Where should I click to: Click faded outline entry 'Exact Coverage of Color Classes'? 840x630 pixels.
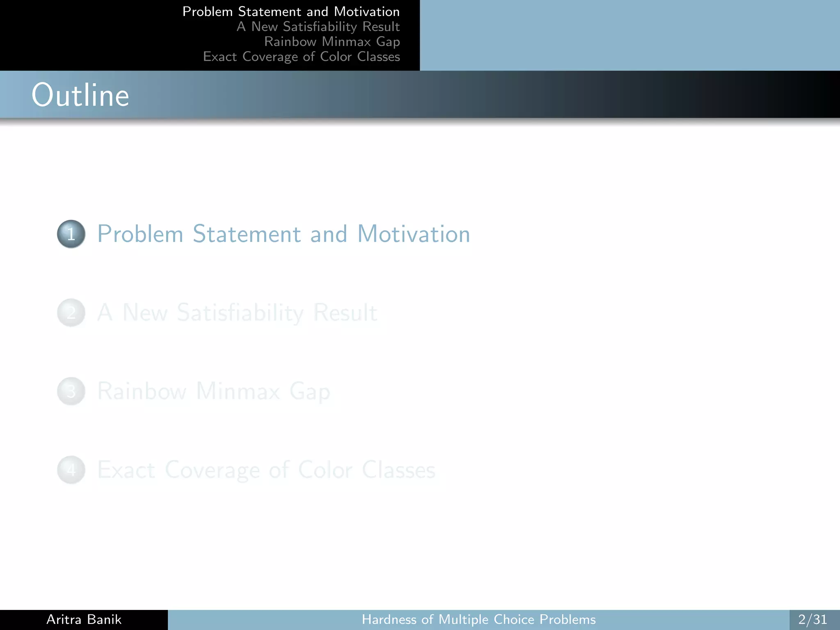point(266,470)
